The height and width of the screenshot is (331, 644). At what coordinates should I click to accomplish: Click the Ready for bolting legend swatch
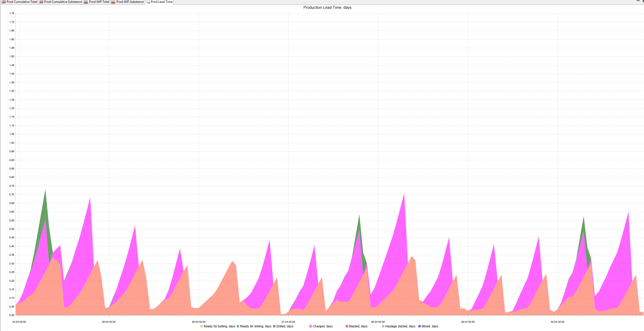coord(201,326)
